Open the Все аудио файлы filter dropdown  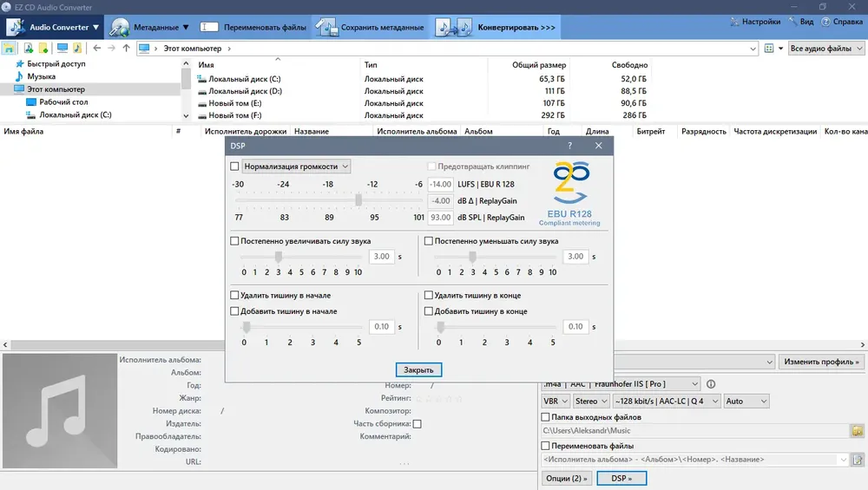[x=826, y=48]
